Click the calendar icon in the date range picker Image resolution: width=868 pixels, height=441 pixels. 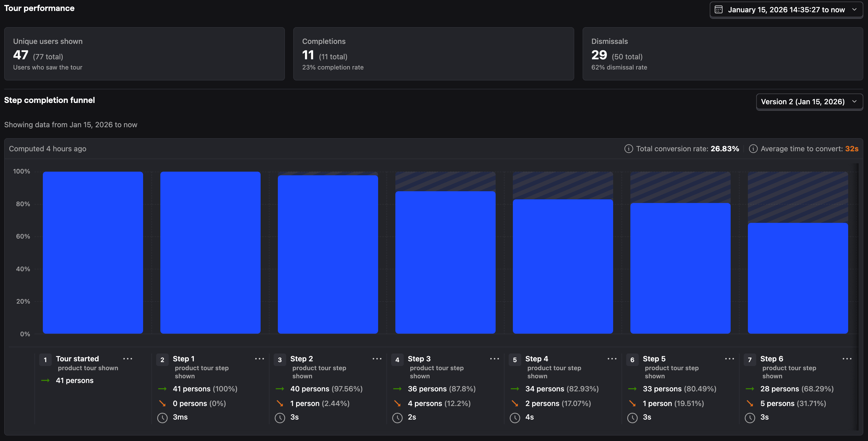tap(719, 9)
